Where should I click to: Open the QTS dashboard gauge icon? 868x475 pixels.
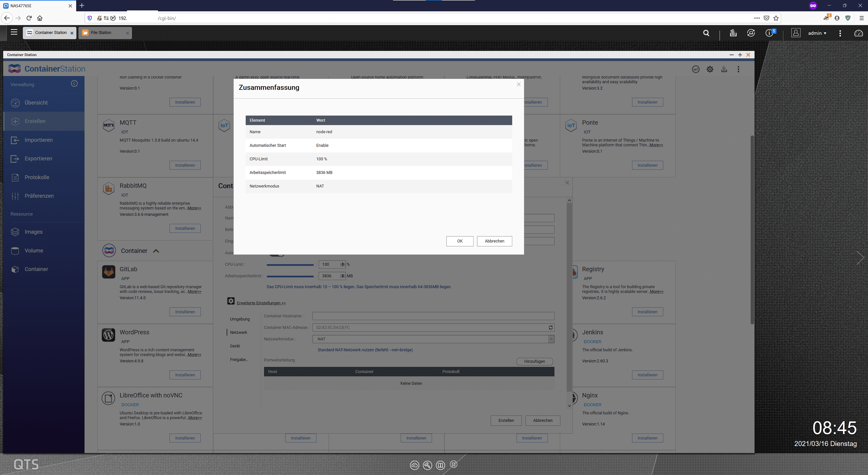858,33
